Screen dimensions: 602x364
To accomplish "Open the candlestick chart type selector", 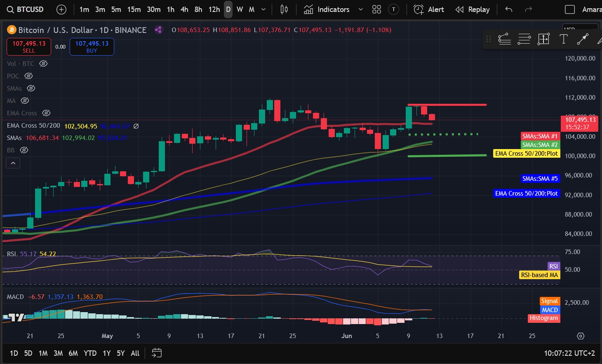I will (x=284, y=9).
